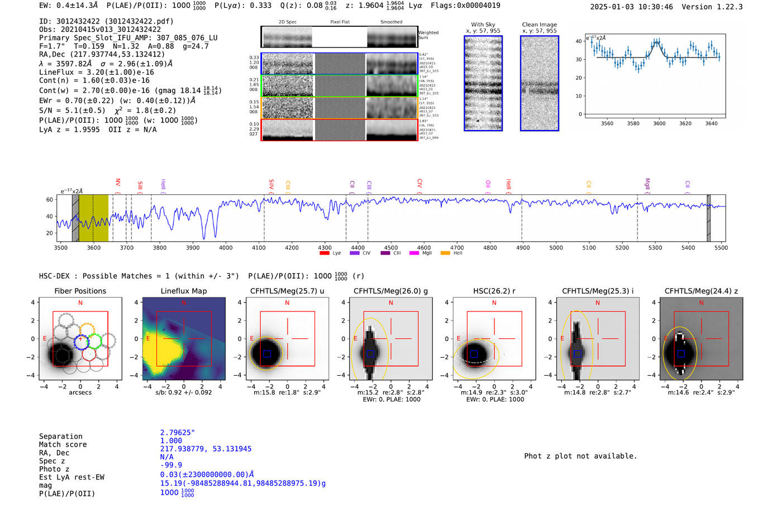Open the With Sky cutout image
782x532 pixels.
pos(483,83)
